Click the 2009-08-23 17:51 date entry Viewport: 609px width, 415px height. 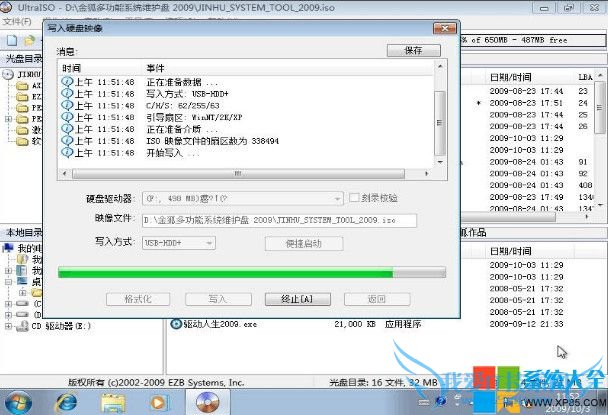point(526,103)
